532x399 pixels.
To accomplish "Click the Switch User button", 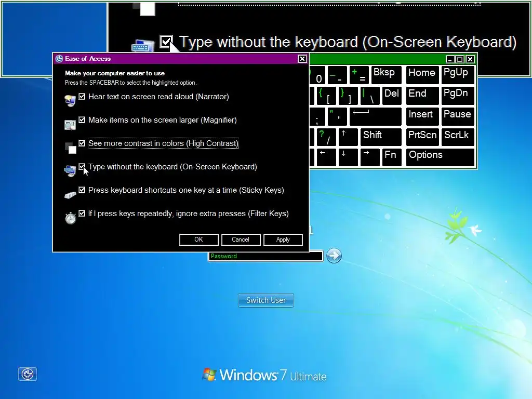I will pos(266,300).
